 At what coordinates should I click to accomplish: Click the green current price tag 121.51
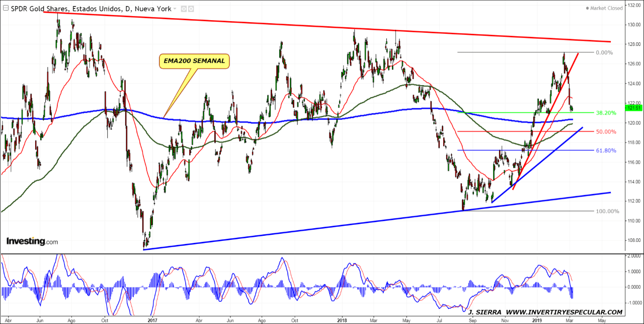pyautogui.click(x=633, y=108)
